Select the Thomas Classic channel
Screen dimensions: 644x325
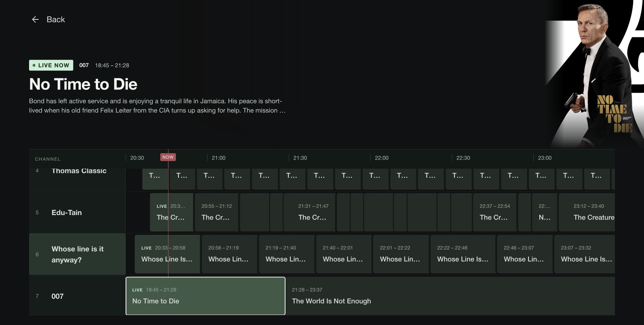77,179
